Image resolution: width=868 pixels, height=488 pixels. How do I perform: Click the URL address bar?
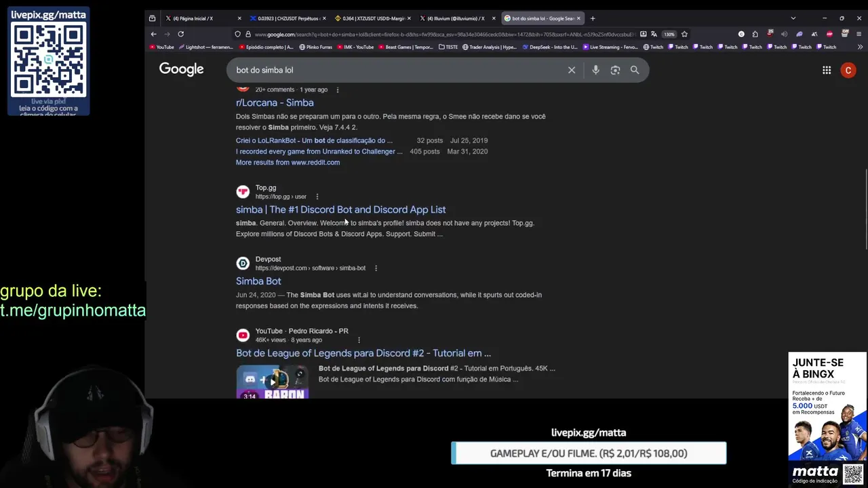coord(444,34)
